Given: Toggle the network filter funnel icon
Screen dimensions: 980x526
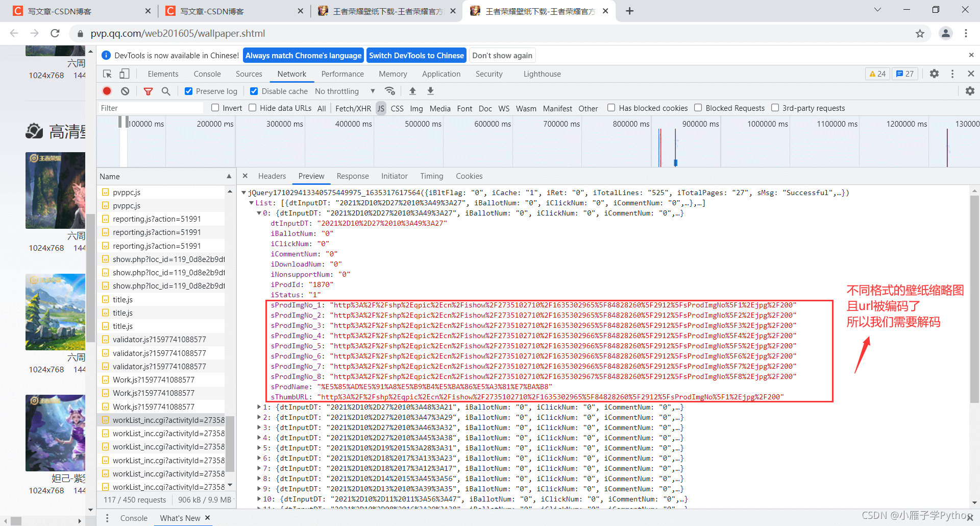Looking at the screenshot, I should (x=148, y=91).
